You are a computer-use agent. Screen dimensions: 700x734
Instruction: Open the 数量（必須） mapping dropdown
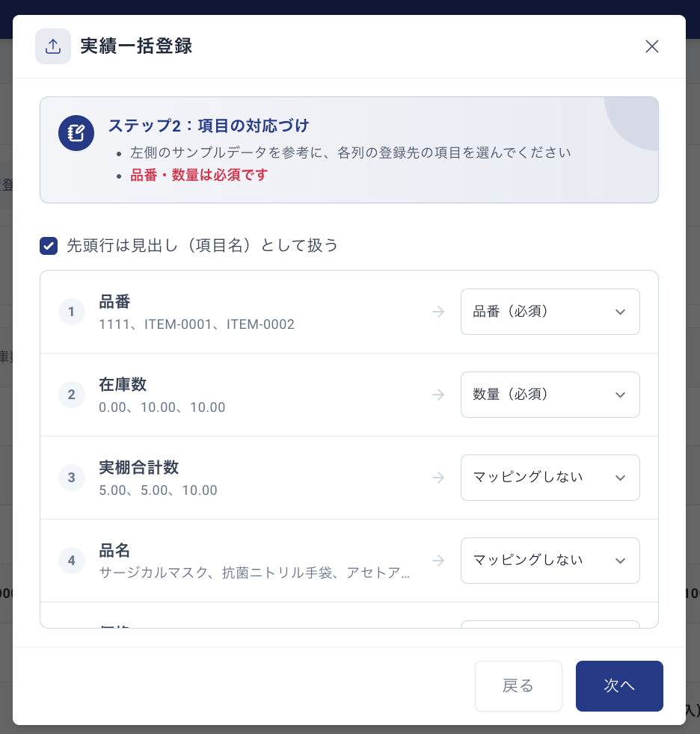[550, 395]
